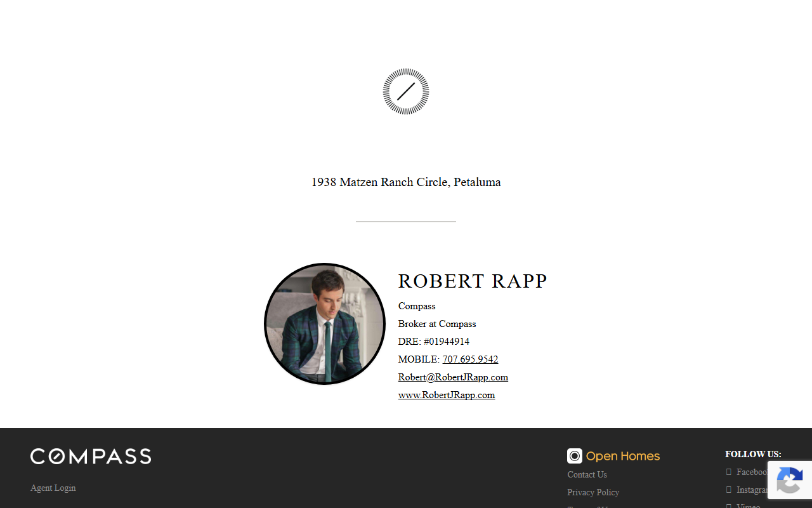Email Robert@RobertJRapp.com

click(x=453, y=377)
